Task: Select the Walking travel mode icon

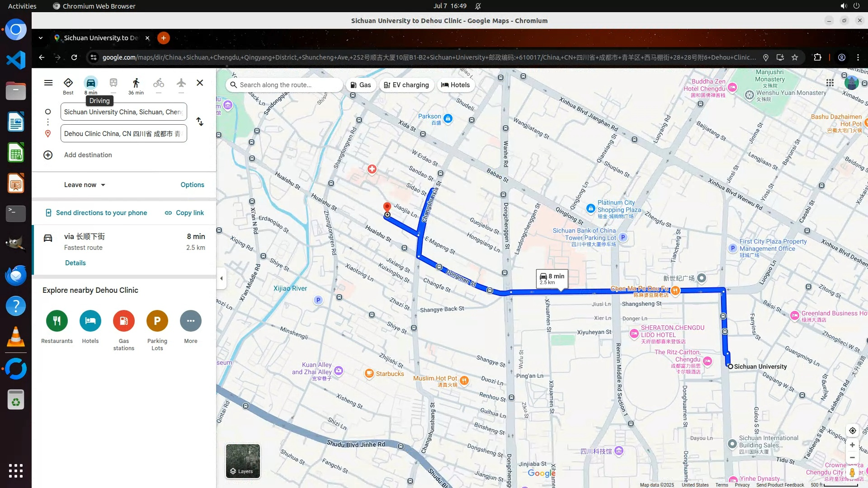Action: 136,83
